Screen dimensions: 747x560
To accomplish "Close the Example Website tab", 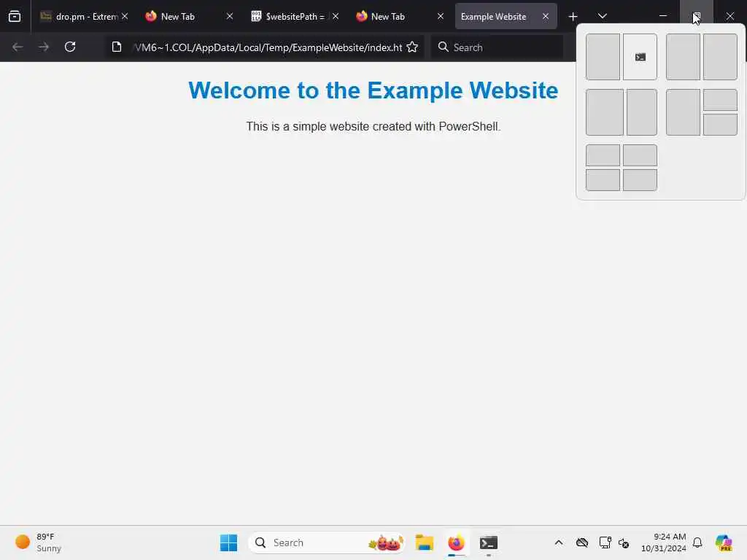I will [x=546, y=16].
